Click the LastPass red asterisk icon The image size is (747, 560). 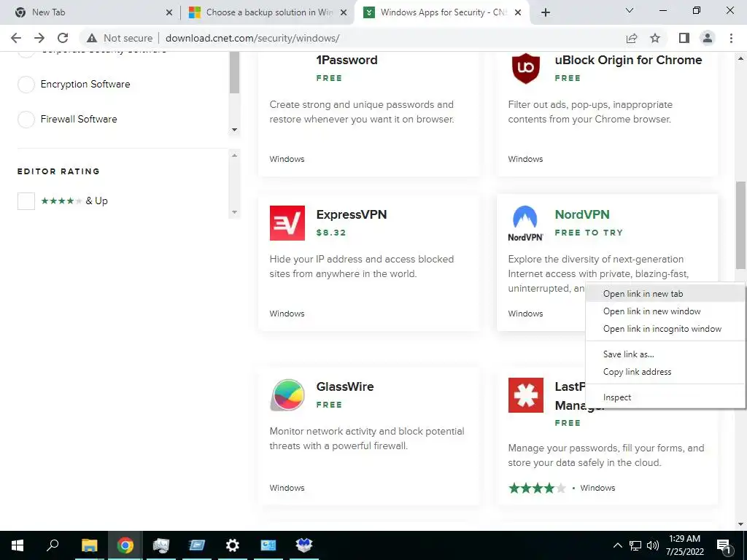point(525,395)
